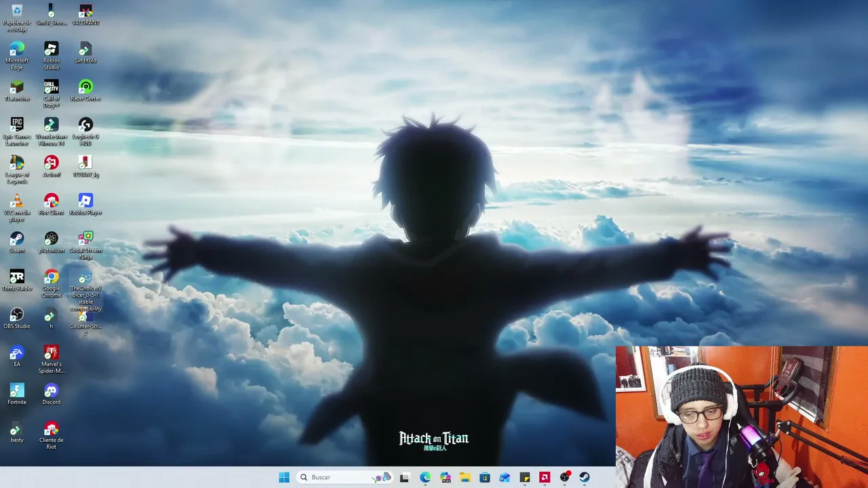Click the webcam overlay video
868x488 pixels.
point(742,417)
